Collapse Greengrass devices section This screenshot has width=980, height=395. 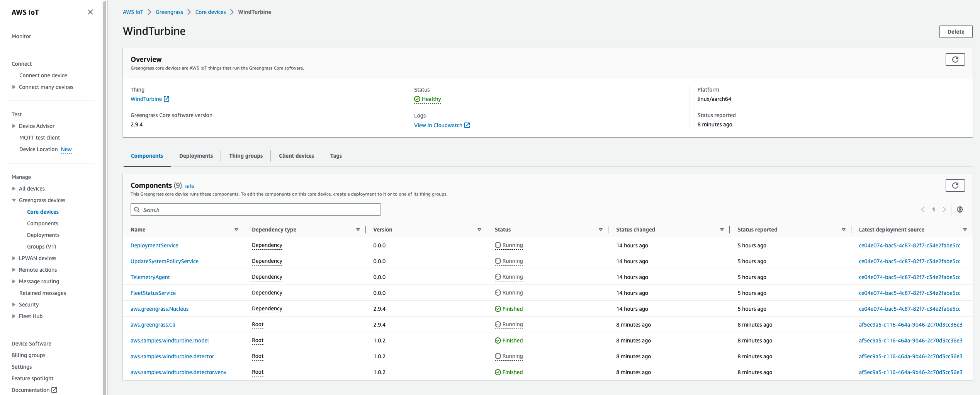14,200
